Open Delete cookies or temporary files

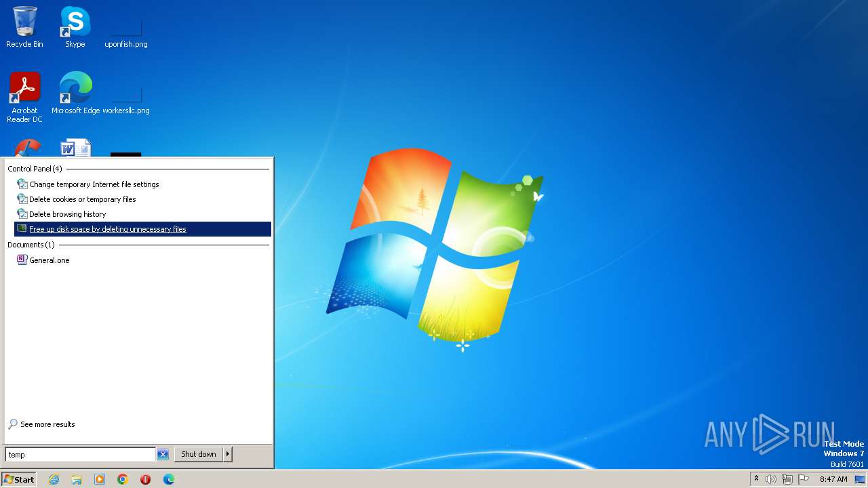pos(142,199)
